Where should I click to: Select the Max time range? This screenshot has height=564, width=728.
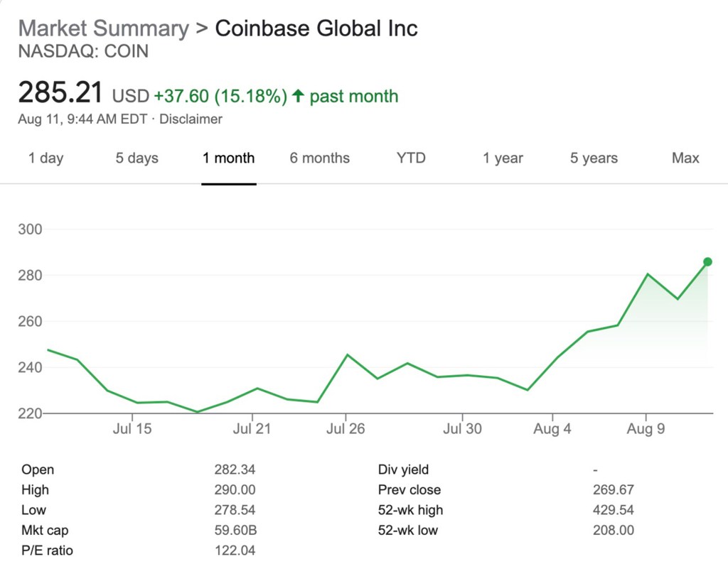(685, 158)
